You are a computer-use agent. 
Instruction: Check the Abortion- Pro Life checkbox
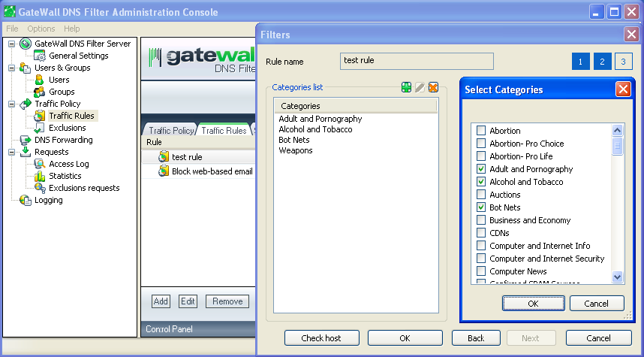(481, 156)
